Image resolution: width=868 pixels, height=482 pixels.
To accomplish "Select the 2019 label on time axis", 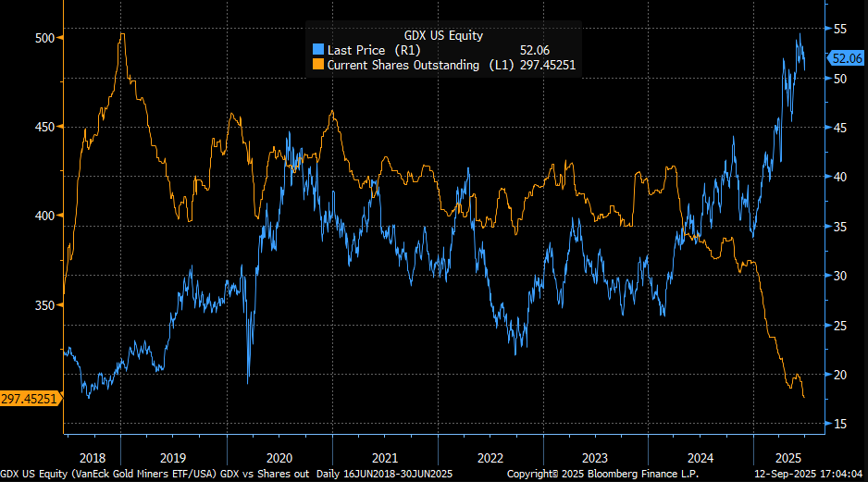I will (x=173, y=458).
